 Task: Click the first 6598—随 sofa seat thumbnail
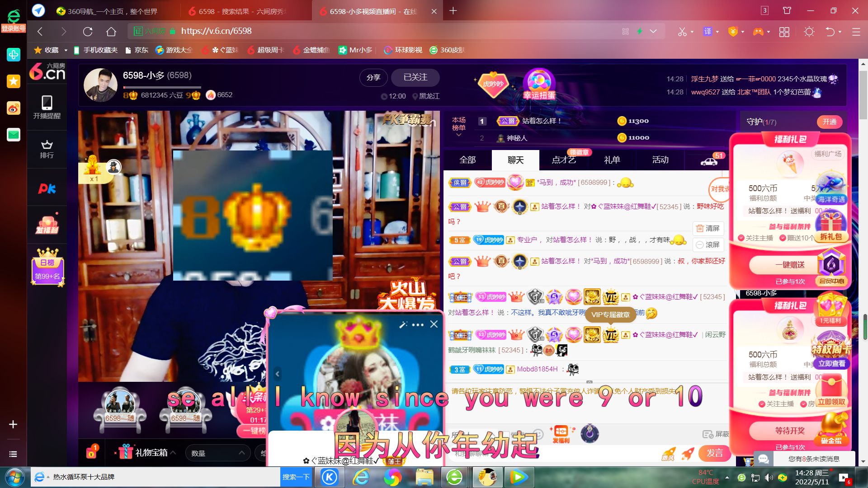pos(120,409)
